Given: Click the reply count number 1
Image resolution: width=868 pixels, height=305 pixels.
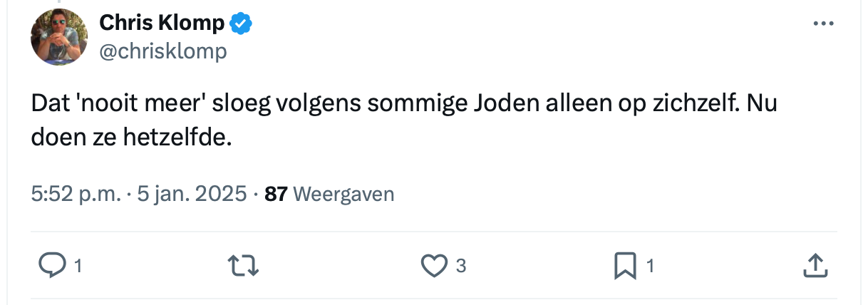Looking at the screenshot, I should pyautogui.click(x=78, y=267).
